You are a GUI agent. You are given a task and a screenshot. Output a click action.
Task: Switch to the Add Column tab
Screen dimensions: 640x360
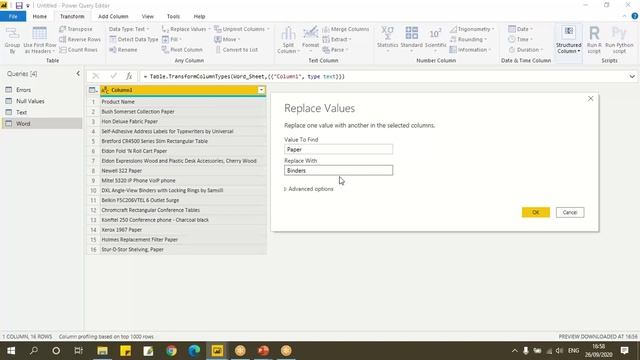[113, 16]
